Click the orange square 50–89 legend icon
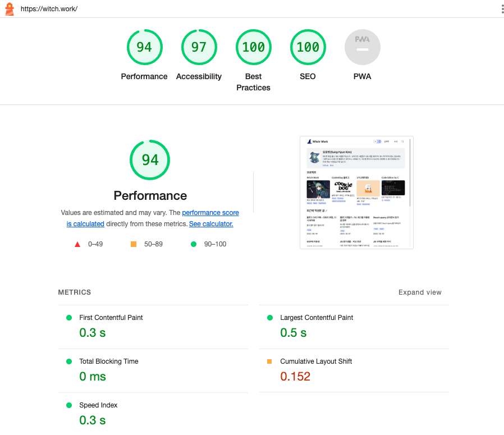This screenshot has height=435, width=504. [134, 244]
